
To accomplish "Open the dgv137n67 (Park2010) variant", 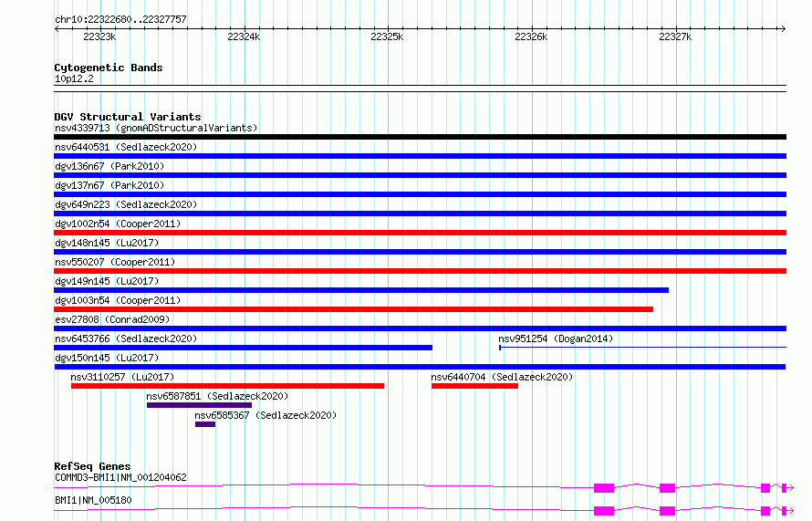I will 109,185.
